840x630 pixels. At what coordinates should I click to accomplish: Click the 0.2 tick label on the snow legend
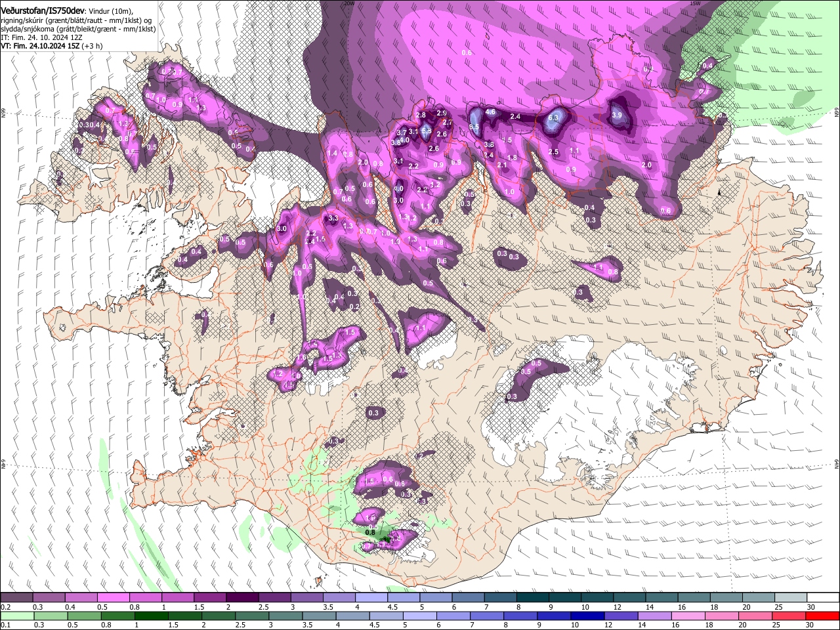5,607
